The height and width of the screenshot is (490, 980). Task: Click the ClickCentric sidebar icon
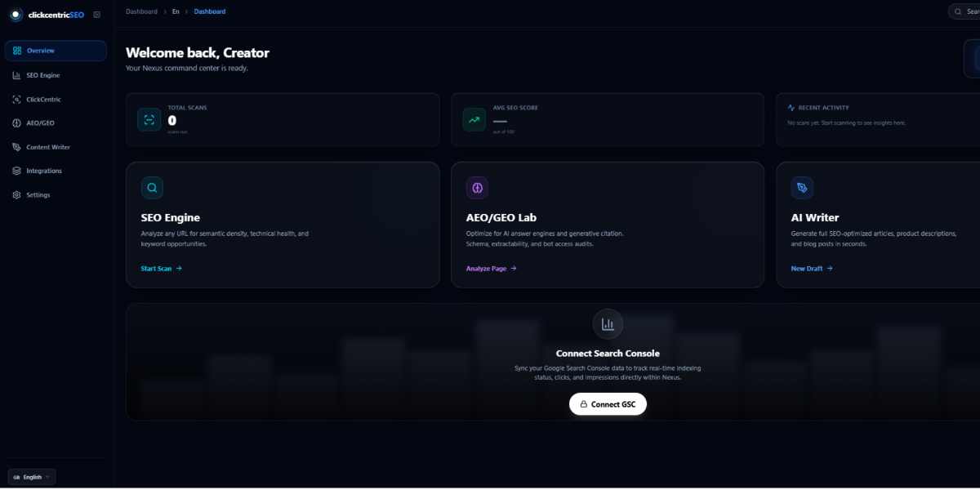click(x=17, y=100)
